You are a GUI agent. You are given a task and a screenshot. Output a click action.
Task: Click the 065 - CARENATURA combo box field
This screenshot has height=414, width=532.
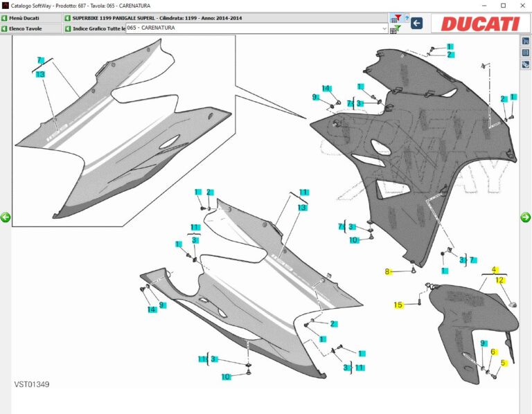click(257, 28)
